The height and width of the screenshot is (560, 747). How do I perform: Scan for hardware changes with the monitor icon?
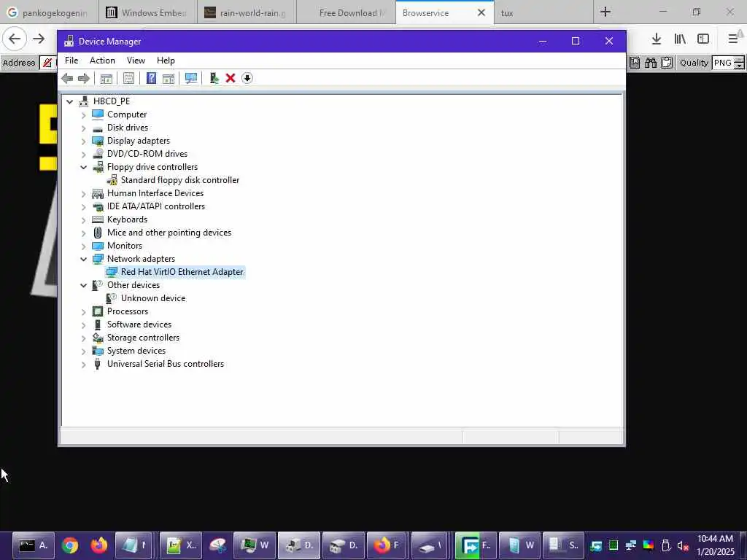tap(191, 78)
